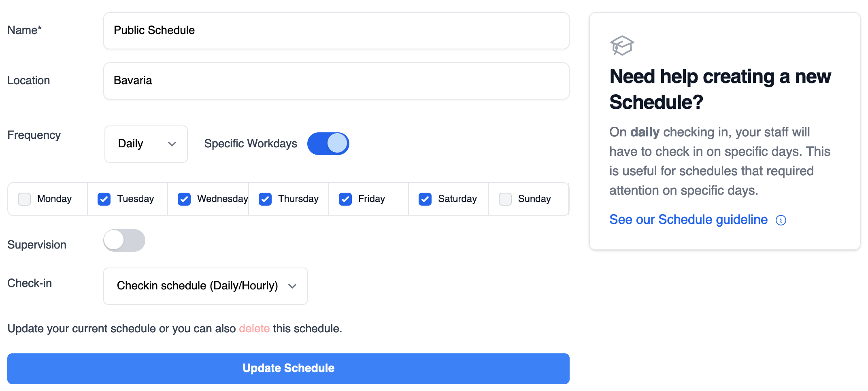
Task: Enable the Supervision toggle
Action: (124, 240)
